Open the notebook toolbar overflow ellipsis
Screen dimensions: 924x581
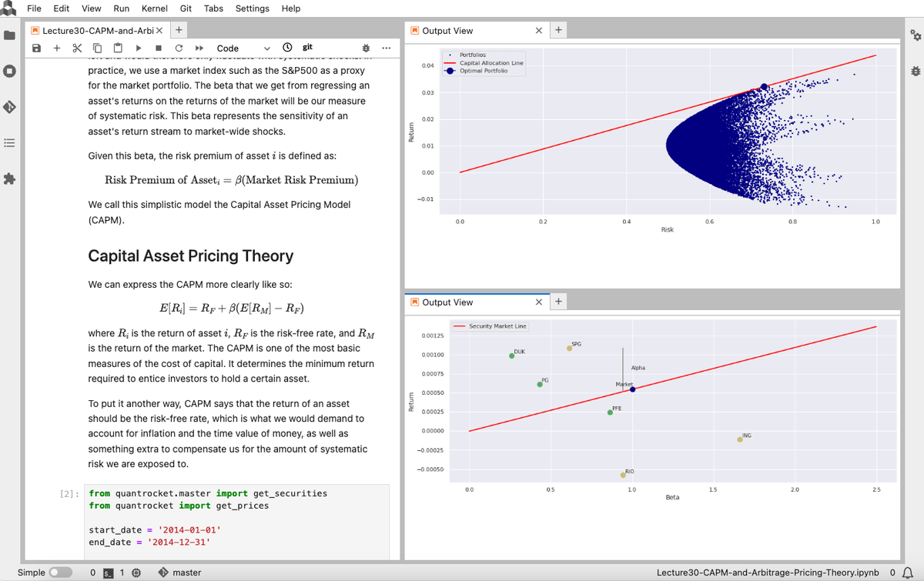point(386,48)
